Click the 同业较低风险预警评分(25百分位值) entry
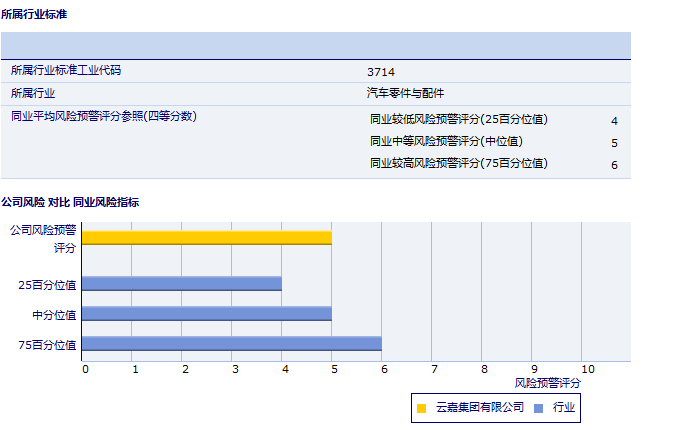This screenshot has width=689, height=430. pos(459,119)
